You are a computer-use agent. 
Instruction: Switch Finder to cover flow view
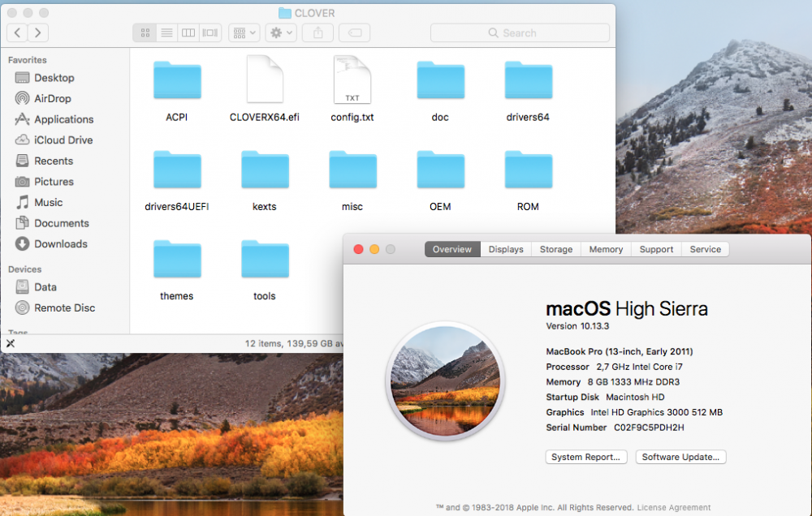[210, 32]
